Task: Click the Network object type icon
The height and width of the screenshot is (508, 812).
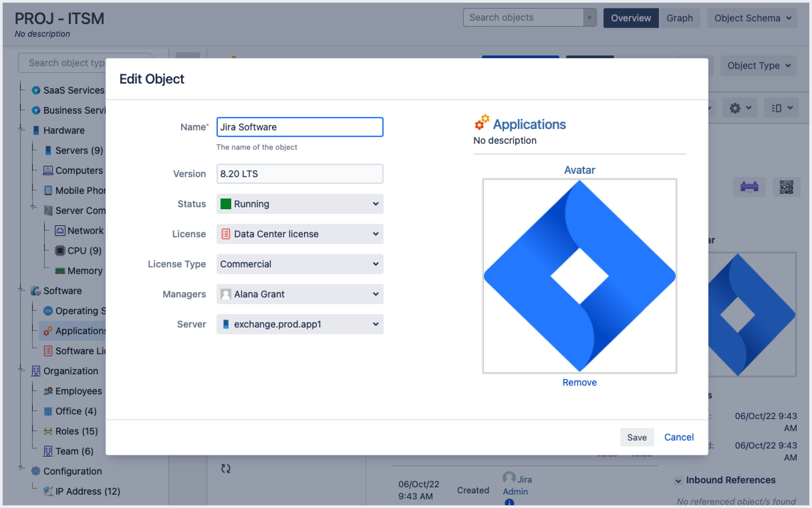Action: (60, 231)
